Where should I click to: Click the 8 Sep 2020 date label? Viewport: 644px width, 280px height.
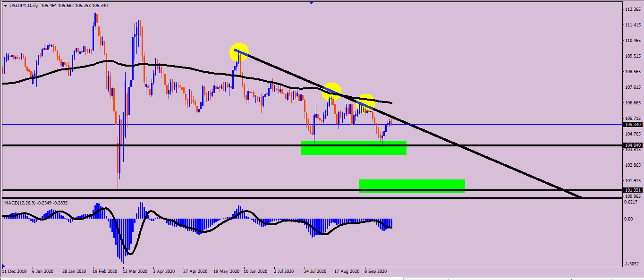(376, 272)
